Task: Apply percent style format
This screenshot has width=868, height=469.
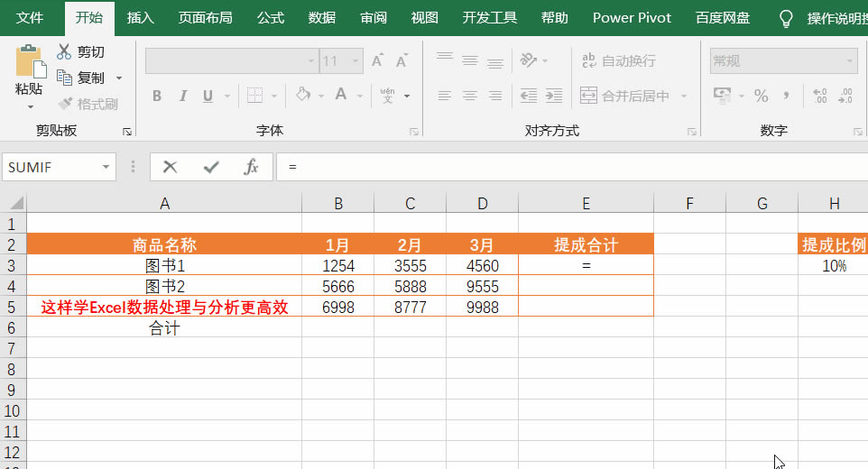Action: coord(761,96)
